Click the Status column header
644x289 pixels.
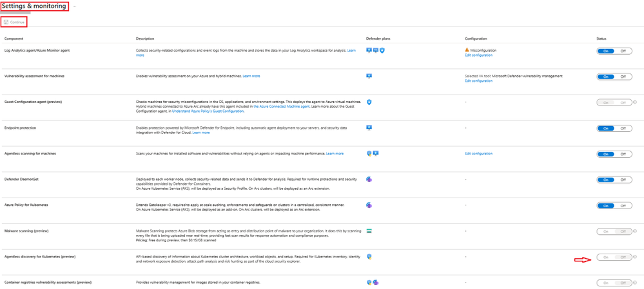tap(601, 39)
